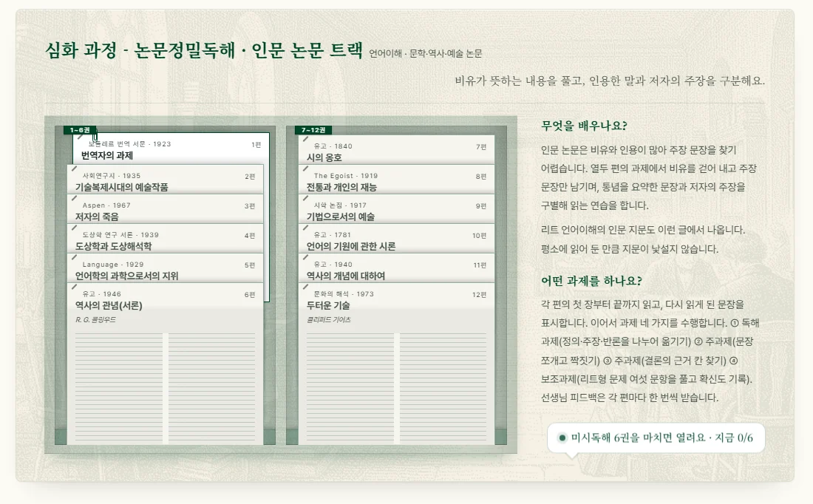Screen dimensions: 813x504
Task: Open the 역사의 관념(서론) title
Action: pyautogui.click(x=109, y=305)
